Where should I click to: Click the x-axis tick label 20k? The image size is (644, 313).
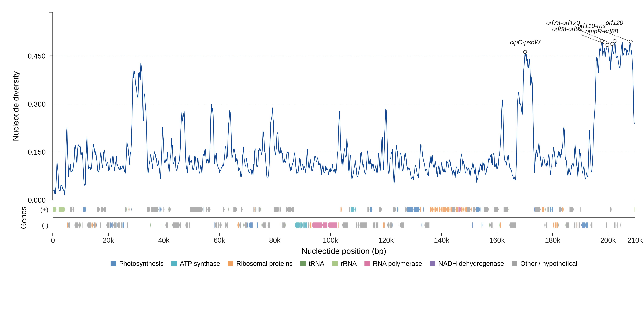108,240
